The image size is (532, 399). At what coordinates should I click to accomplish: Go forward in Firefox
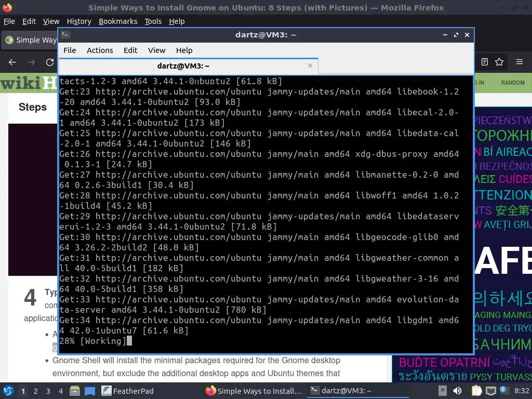click(x=31, y=62)
